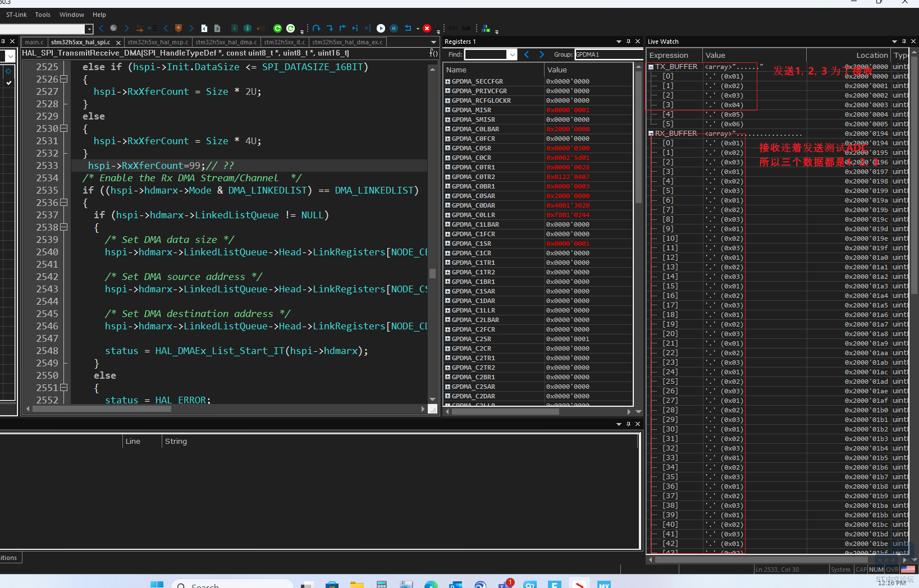Click the find next arrow in Registers

542,54
